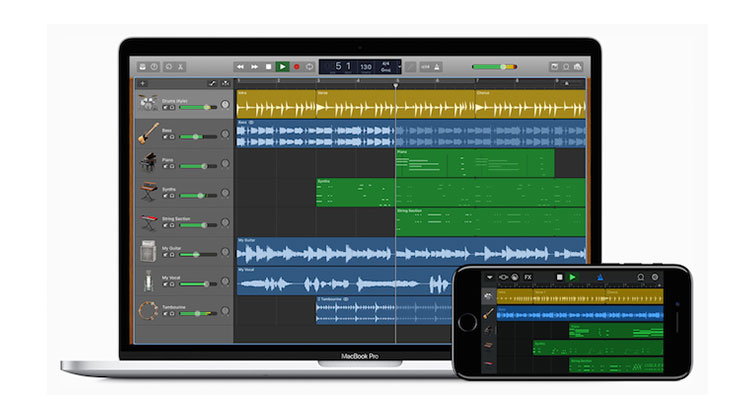The width and height of the screenshot is (750, 400).
Task: Solo the Piano track with headphone button
Action: 172,167
